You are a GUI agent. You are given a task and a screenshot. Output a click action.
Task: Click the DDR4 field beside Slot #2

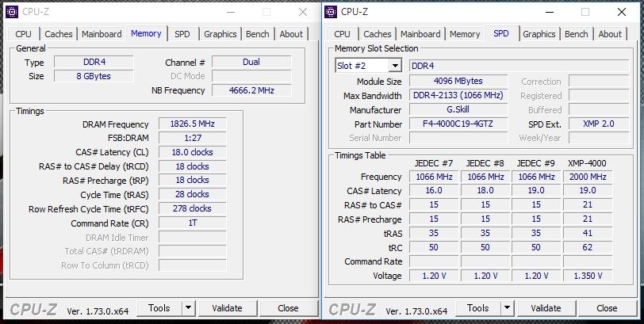519,66
